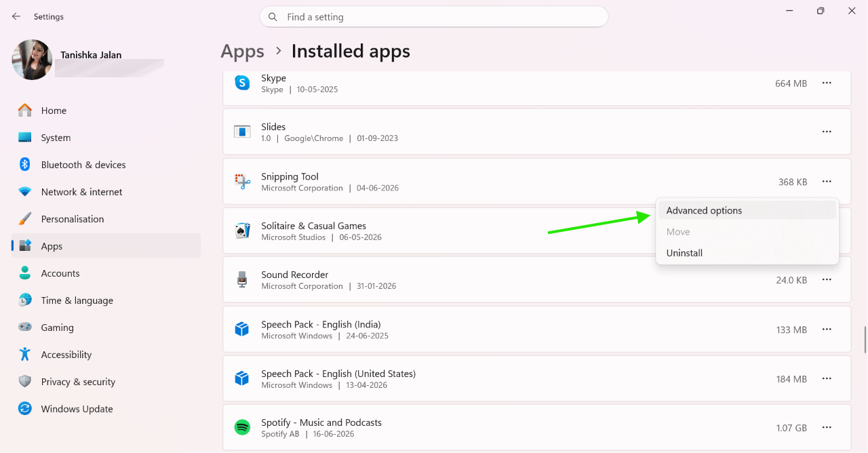Click the Skype app icon
This screenshot has width=868, height=453.
(242, 83)
